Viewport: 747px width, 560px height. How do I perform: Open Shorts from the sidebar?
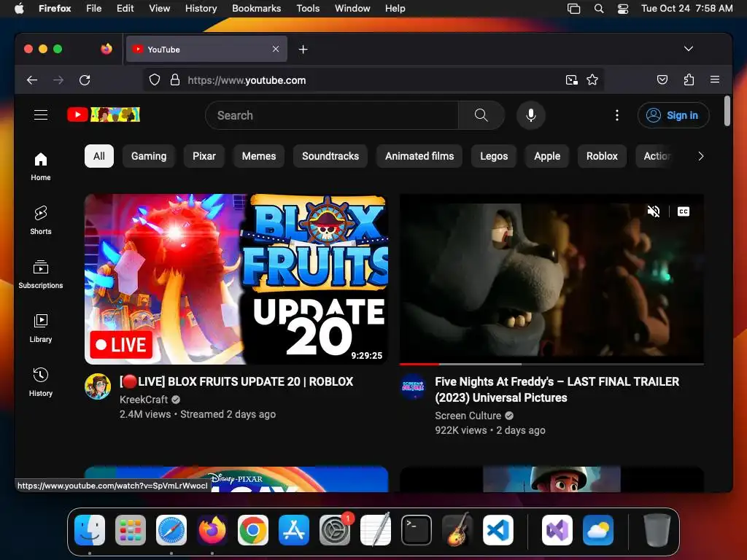41,220
